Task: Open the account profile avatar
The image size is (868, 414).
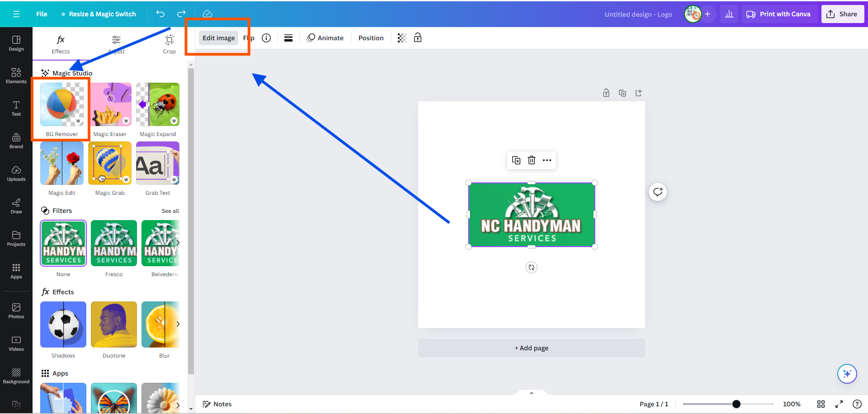Action: click(x=693, y=14)
